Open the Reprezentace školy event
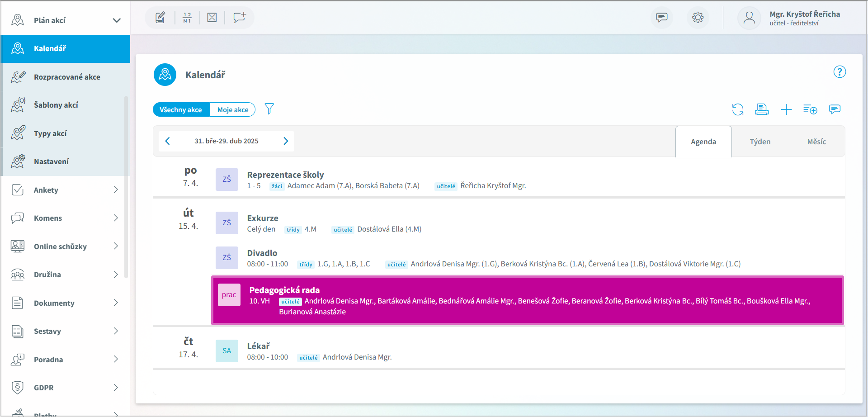 tap(528, 180)
